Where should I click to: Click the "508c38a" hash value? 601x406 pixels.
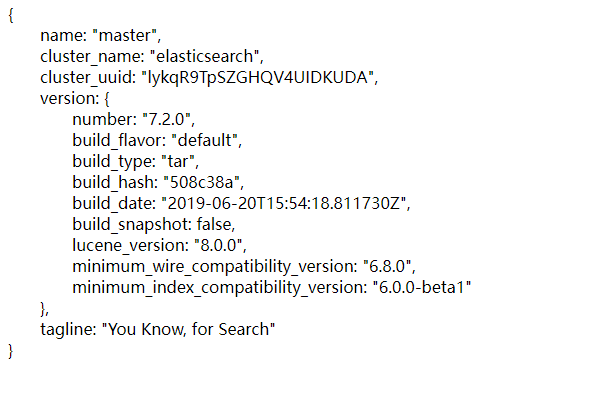(201, 183)
